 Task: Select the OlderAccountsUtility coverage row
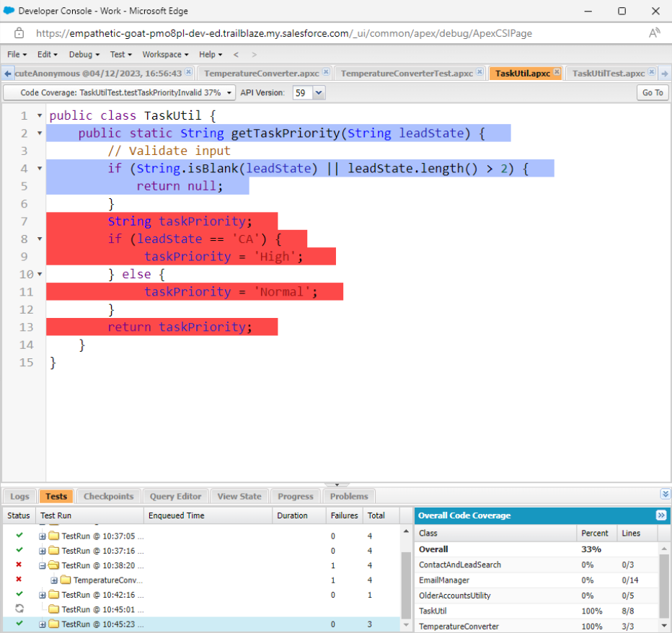point(536,596)
